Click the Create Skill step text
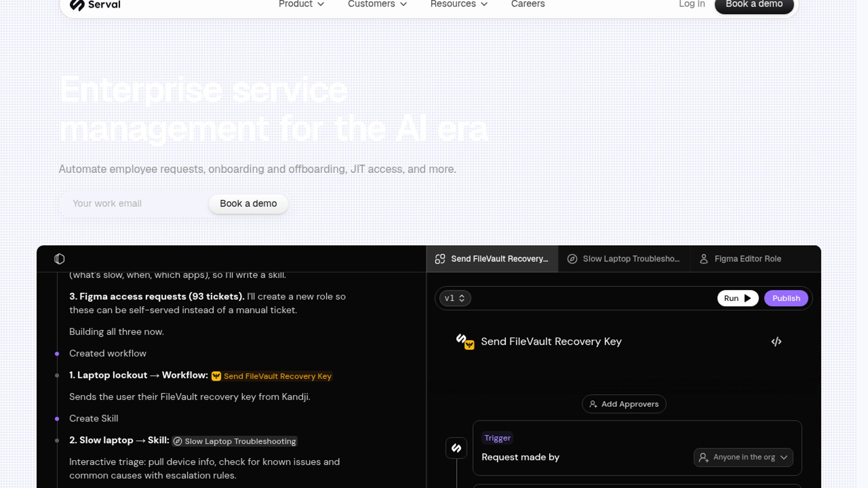This screenshot has height=488, width=868. (94, 418)
